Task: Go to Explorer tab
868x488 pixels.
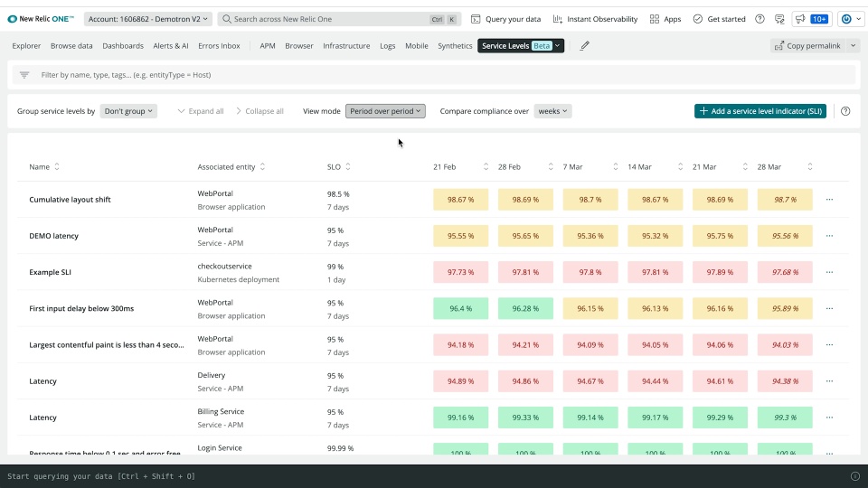Action: click(x=26, y=46)
